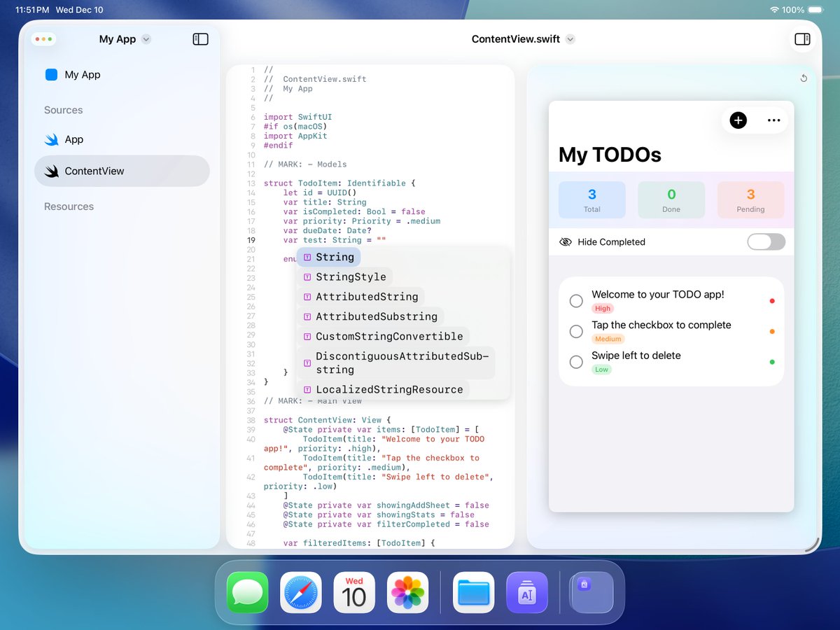
Task: Pick CustomStringConvertible from the suggestions
Action: [388, 337]
